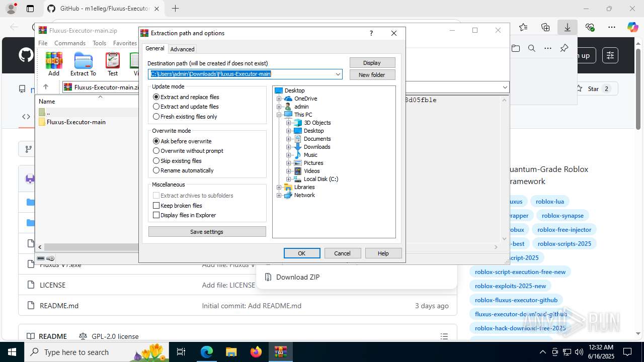
Task: Open the Copilot icon in Edge
Action: click(x=632, y=27)
